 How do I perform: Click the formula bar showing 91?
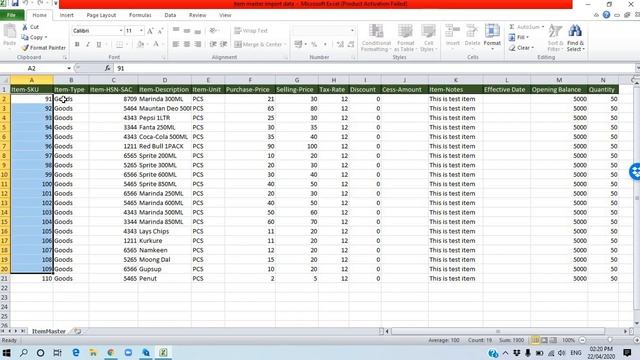pos(375,68)
